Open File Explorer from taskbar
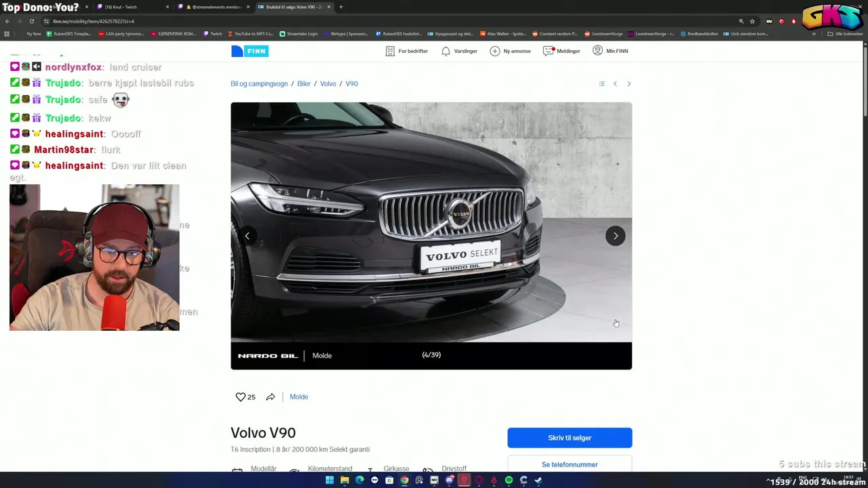This screenshot has width=868, height=488. (x=344, y=481)
